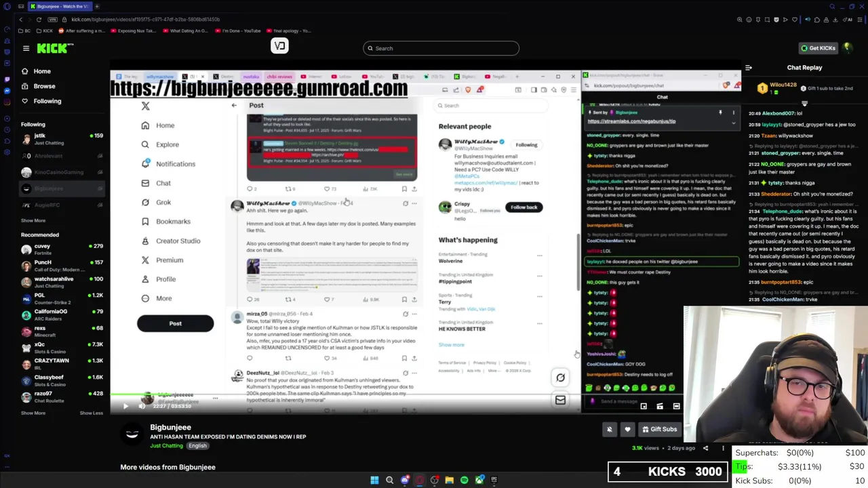Click the More videos from Bigbunjeee heading
This screenshot has width=868, height=488.
(167, 467)
